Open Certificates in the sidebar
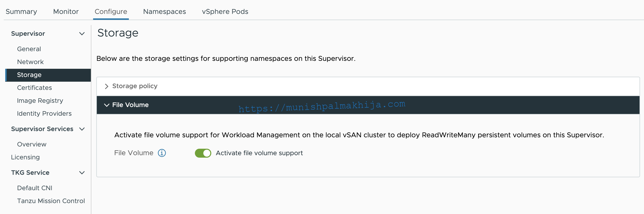 click(35, 88)
